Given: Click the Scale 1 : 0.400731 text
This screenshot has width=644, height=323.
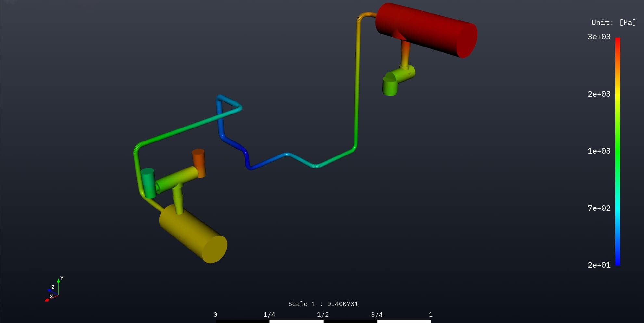Looking at the screenshot, I should (x=323, y=304).
